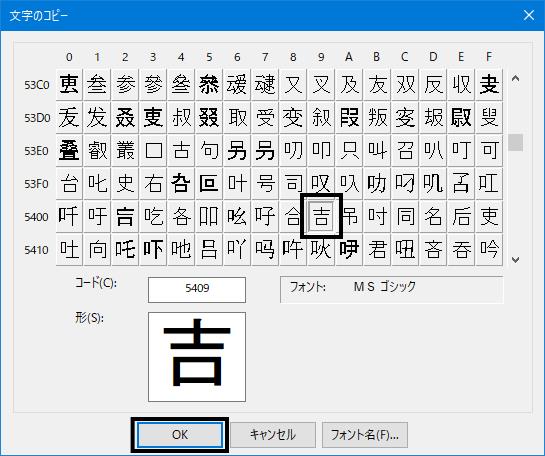Select the character 参 in row 53C0
The height and width of the screenshot is (456, 545).
point(125,84)
